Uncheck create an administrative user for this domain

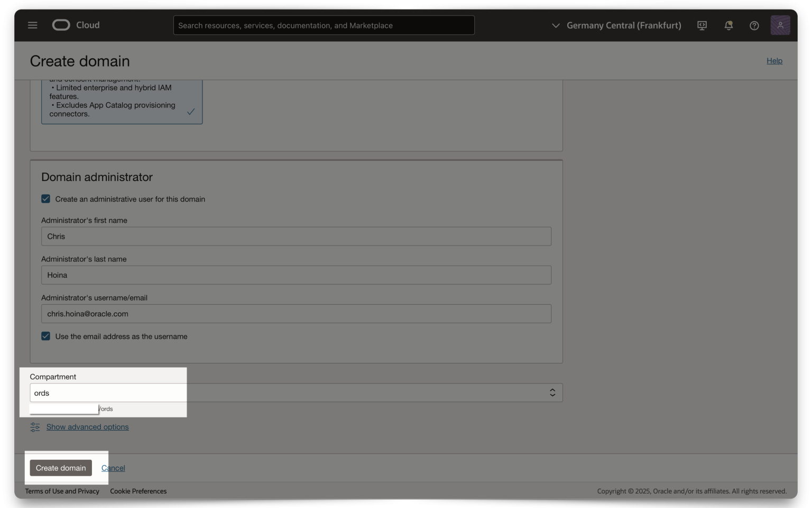coord(45,198)
